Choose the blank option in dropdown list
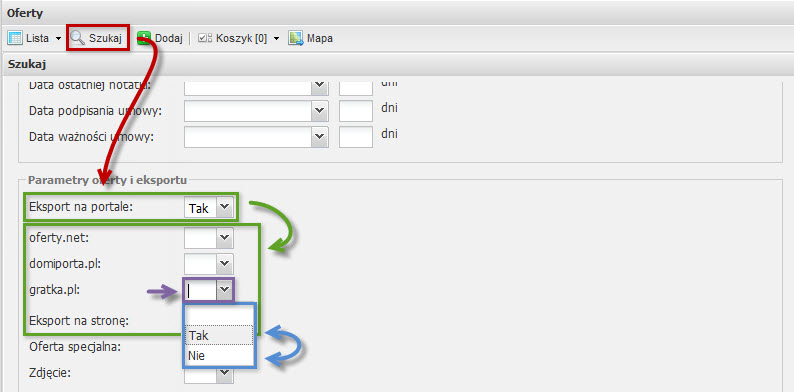 point(219,316)
